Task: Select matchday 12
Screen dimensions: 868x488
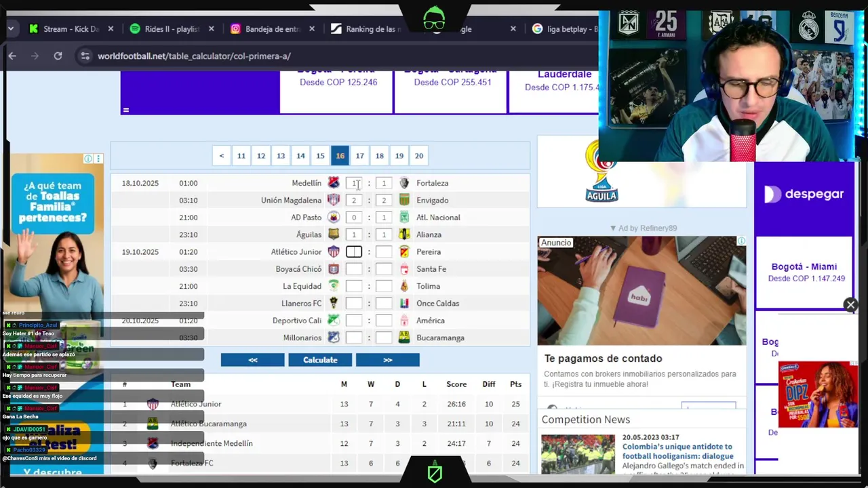Action: 261,156
